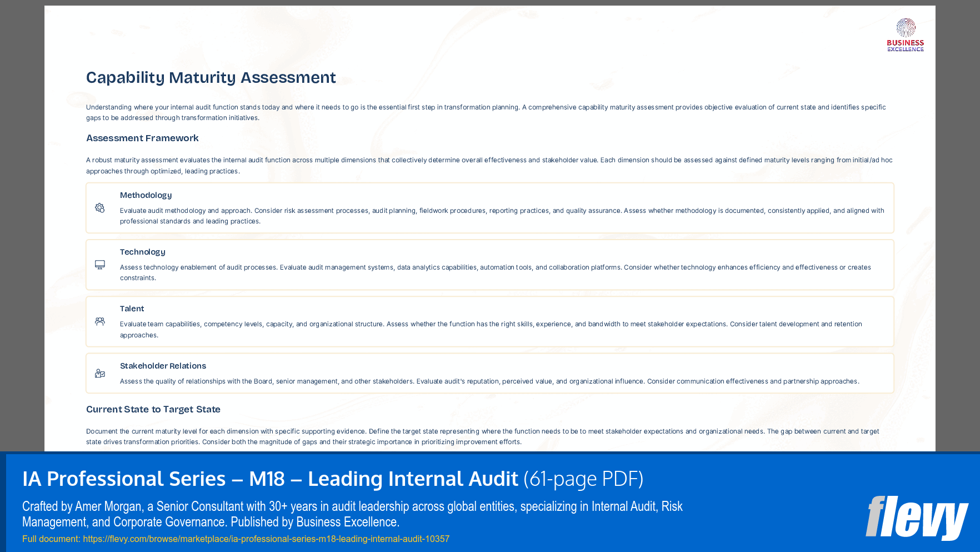
Task: Toggle selection of the Talent assessment card
Action: pos(489,321)
